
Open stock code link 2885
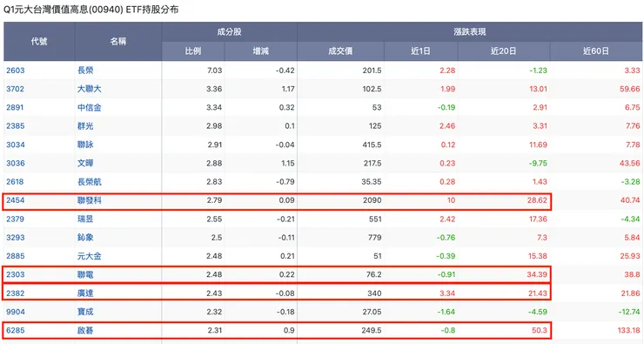click(x=15, y=256)
